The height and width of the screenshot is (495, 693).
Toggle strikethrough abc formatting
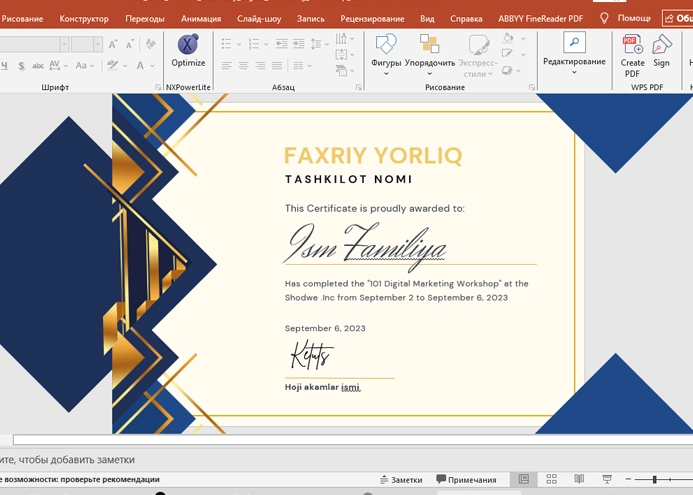[x=38, y=66]
